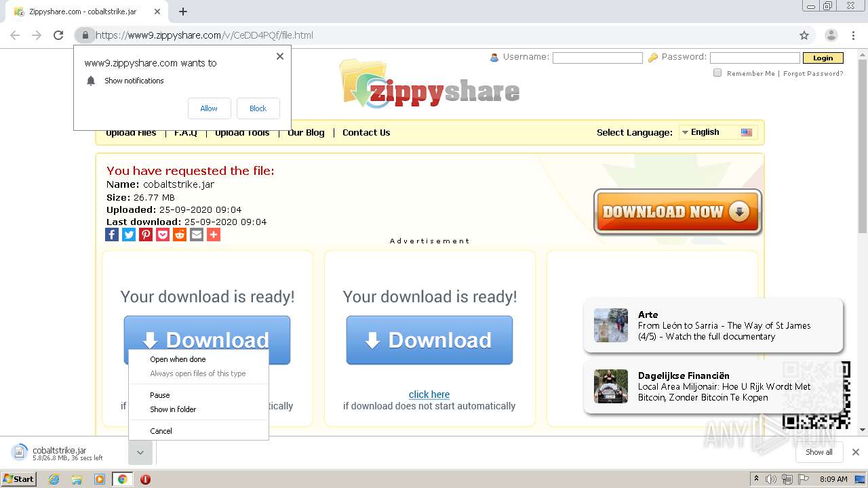
Task: Select Chrome in the taskbar
Action: [122, 479]
